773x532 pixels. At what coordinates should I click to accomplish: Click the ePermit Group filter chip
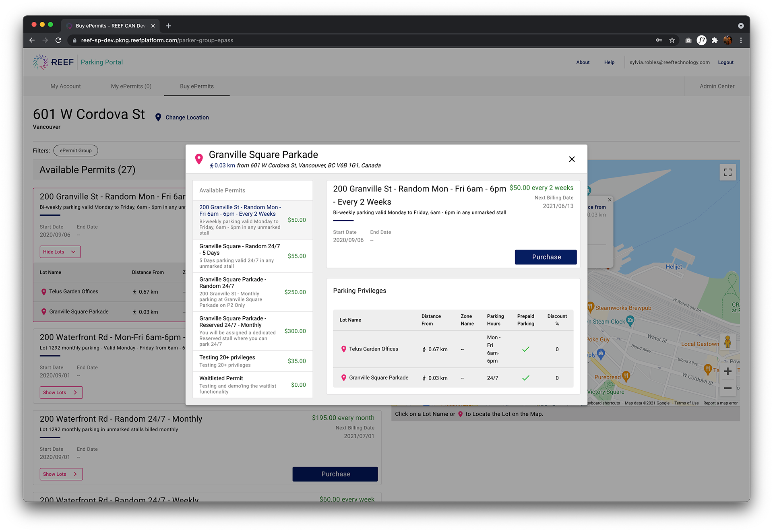(76, 151)
